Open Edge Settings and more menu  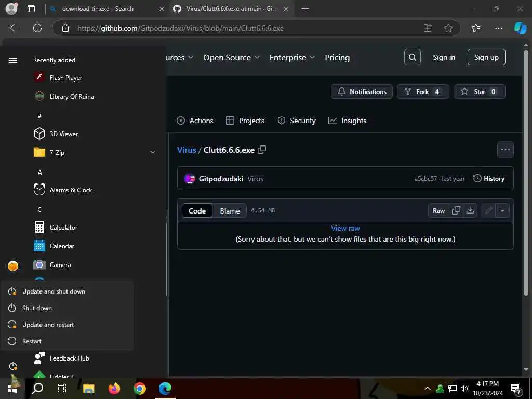[498, 28]
